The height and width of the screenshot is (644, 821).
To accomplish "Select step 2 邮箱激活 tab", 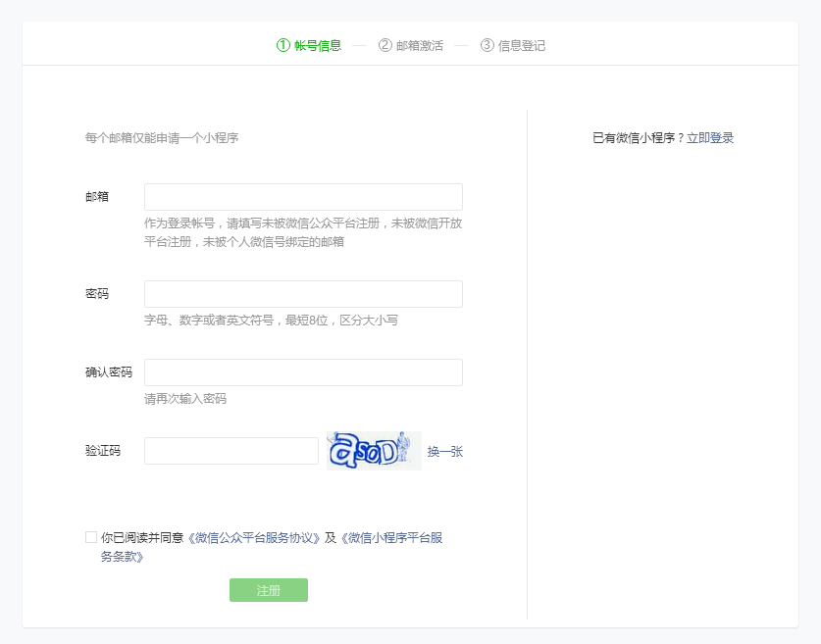I will (x=411, y=45).
